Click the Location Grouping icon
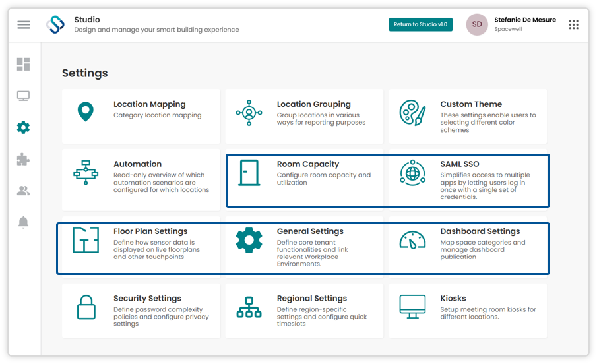597x364 pixels. tap(249, 113)
